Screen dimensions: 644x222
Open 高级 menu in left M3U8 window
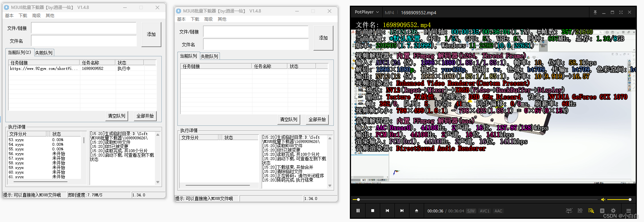36,16
